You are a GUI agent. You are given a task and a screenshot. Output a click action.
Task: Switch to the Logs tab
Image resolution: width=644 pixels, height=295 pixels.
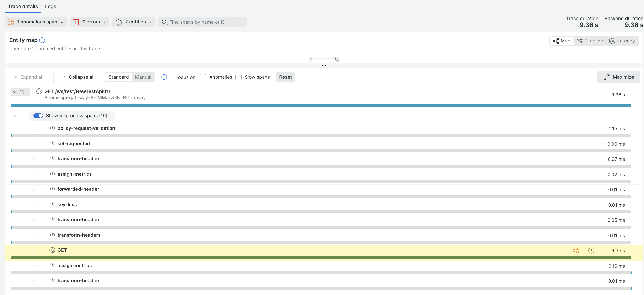[x=50, y=7]
